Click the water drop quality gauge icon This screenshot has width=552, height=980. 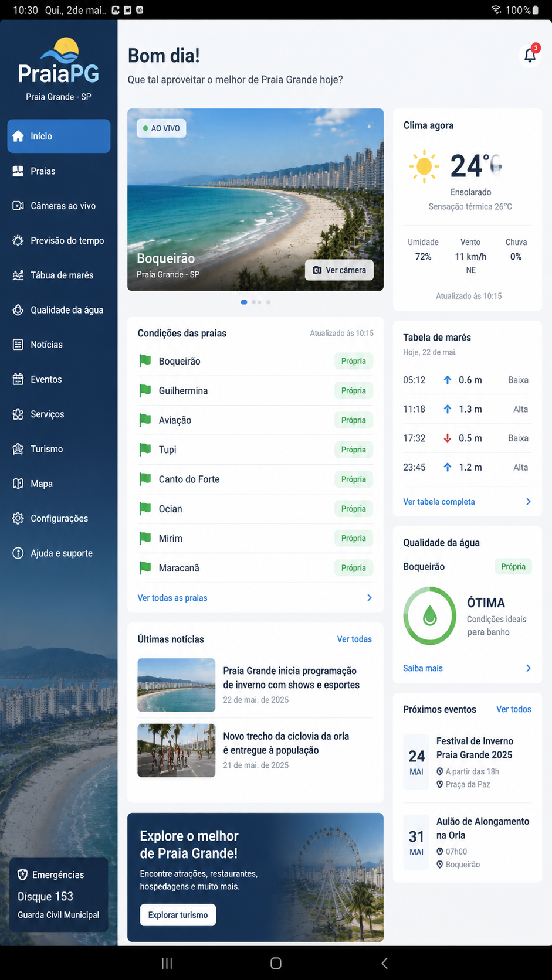coord(430,615)
